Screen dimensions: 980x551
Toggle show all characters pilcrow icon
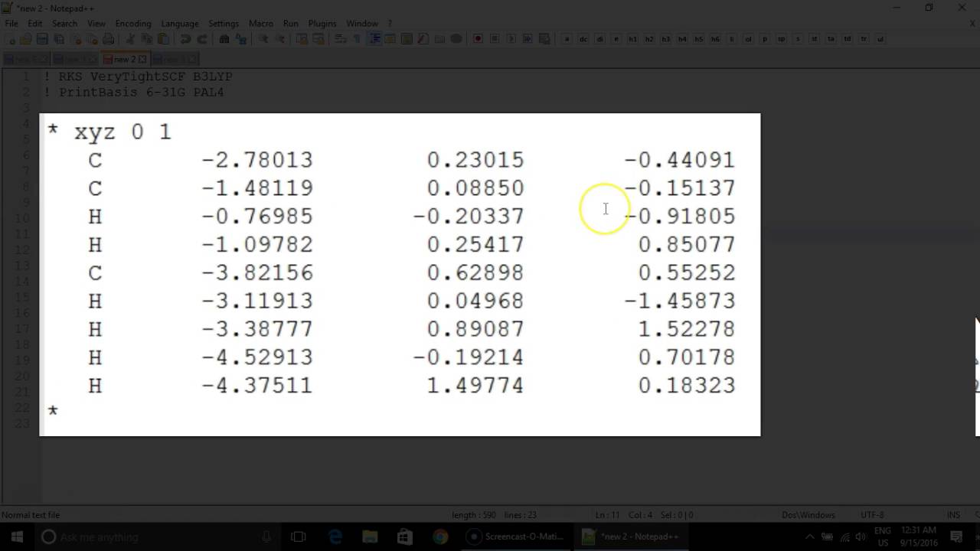pyautogui.click(x=356, y=39)
